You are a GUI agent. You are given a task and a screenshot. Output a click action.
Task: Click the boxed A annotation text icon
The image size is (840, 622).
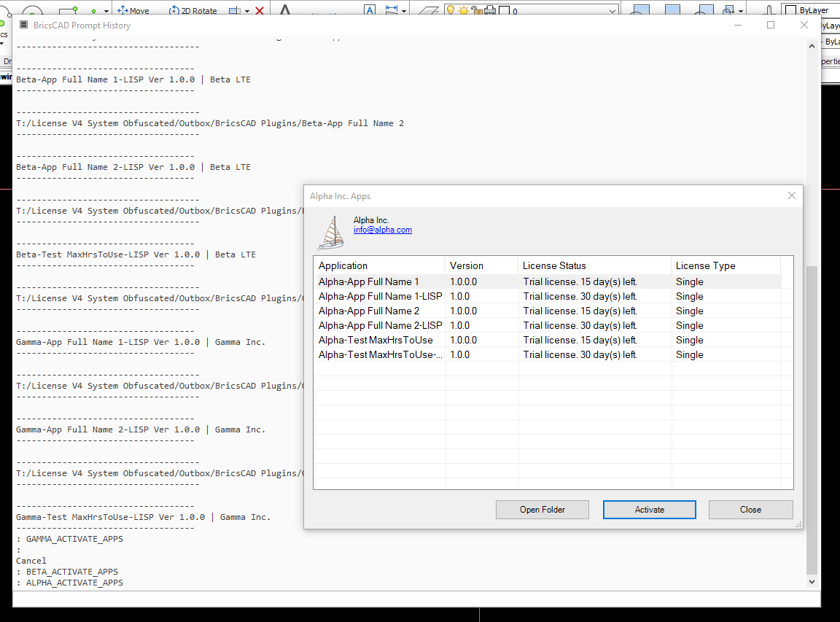370,10
